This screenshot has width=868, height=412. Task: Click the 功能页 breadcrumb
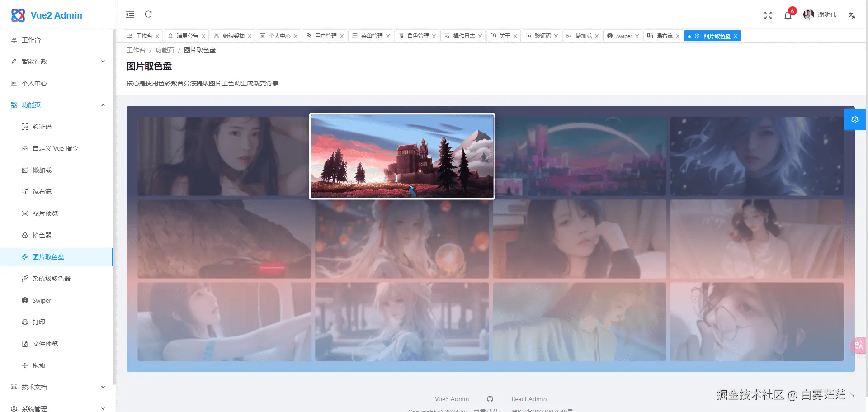coord(165,50)
